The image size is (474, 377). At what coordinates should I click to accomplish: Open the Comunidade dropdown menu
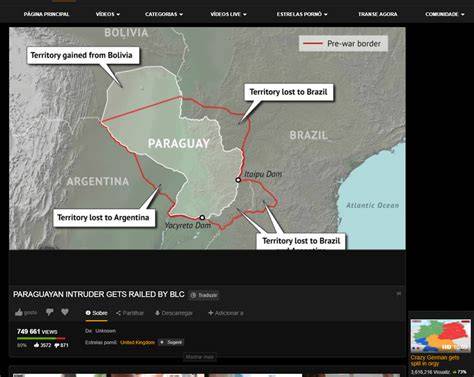[444, 14]
